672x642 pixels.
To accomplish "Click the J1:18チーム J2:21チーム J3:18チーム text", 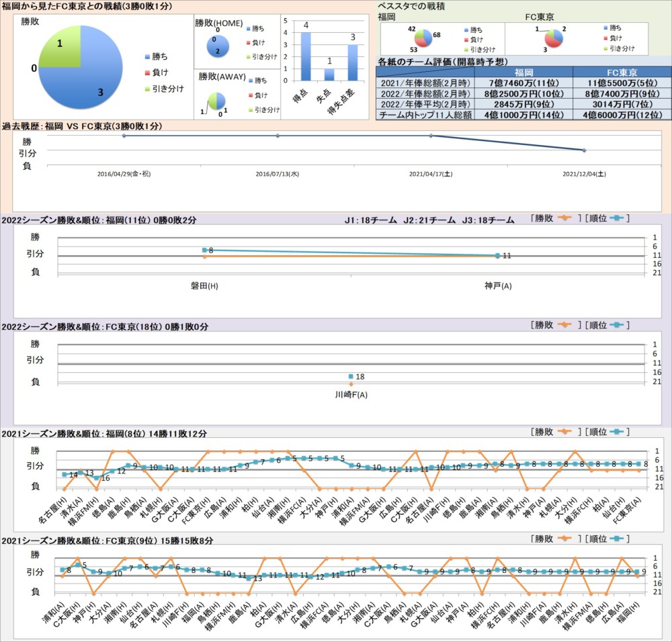I will click(x=429, y=220).
